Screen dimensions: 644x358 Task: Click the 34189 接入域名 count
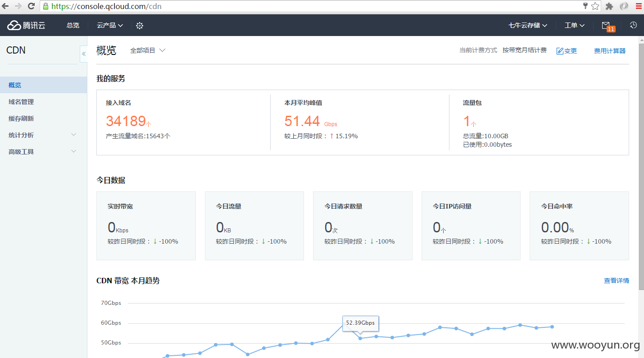pyautogui.click(x=126, y=121)
